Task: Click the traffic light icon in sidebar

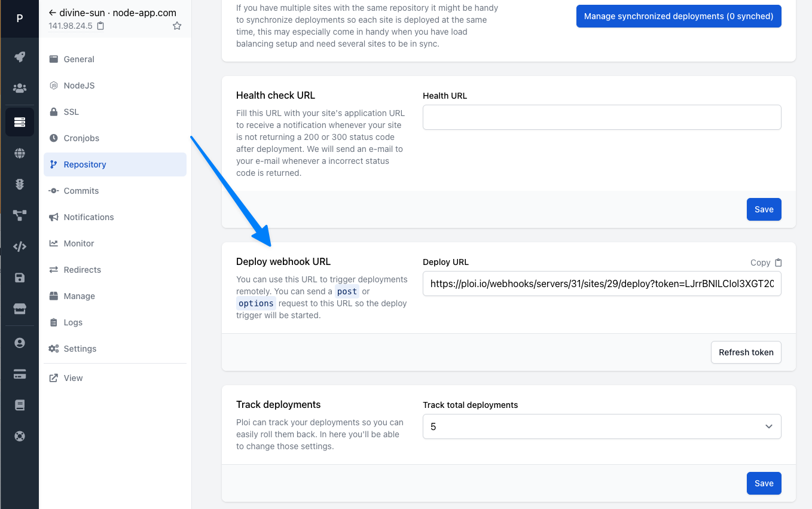Action: click(20, 184)
